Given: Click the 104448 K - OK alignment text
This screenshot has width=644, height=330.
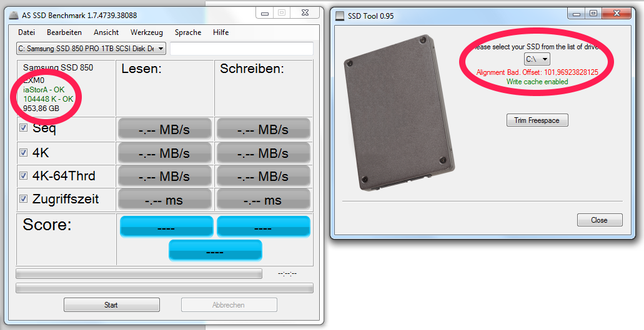Looking at the screenshot, I should point(48,99).
